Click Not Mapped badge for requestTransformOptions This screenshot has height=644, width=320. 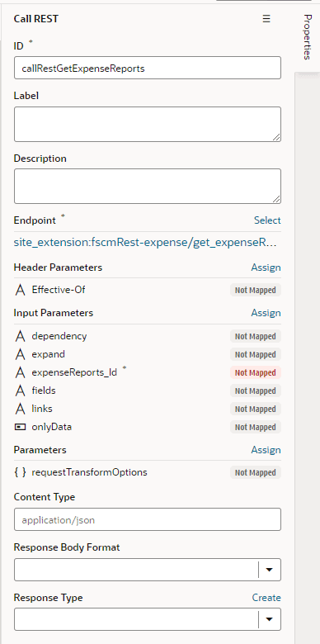[x=255, y=473]
